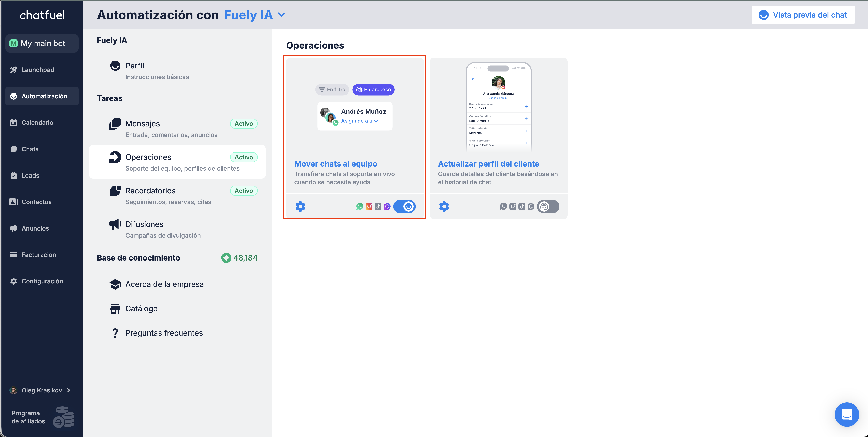Viewport: 868px width, 437px height.
Task: Expand the Fuely IA dropdown chevron
Action: click(282, 15)
